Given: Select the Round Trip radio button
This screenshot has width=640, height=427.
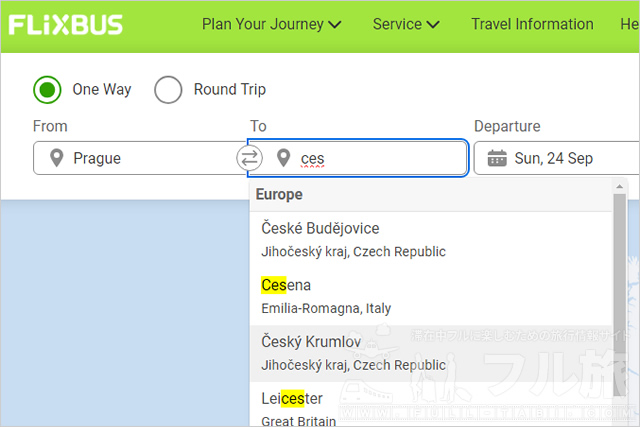Looking at the screenshot, I should point(168,89).
